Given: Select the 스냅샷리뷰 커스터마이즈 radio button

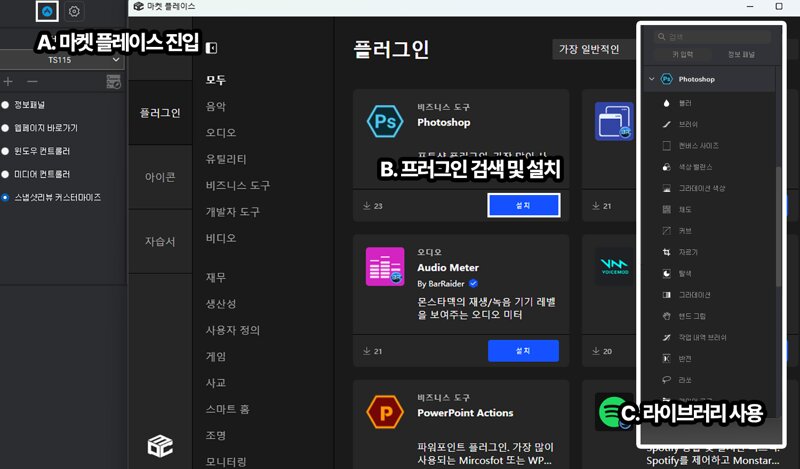Looking at the screenshot, I should pos(5,198).
